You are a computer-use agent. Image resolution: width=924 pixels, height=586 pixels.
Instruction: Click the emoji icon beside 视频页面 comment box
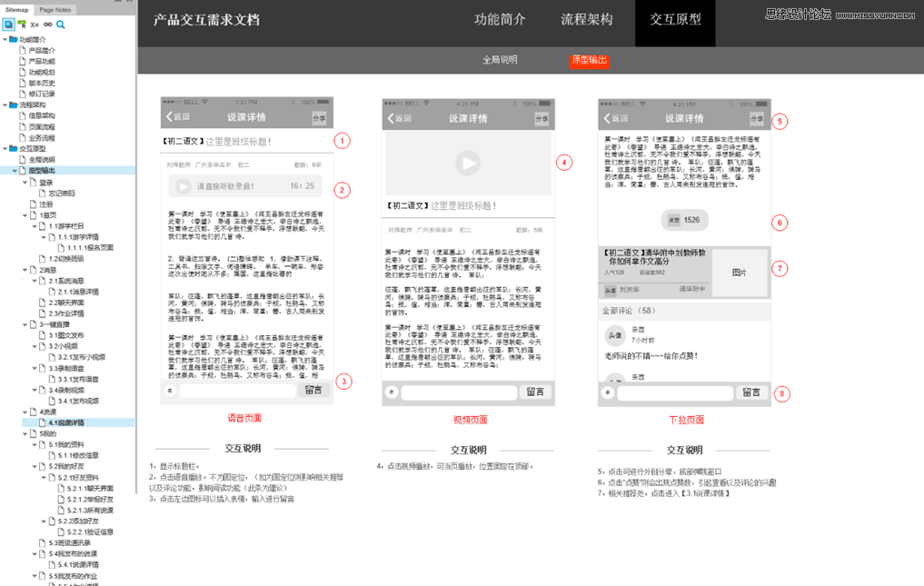[x=392, y=392]
